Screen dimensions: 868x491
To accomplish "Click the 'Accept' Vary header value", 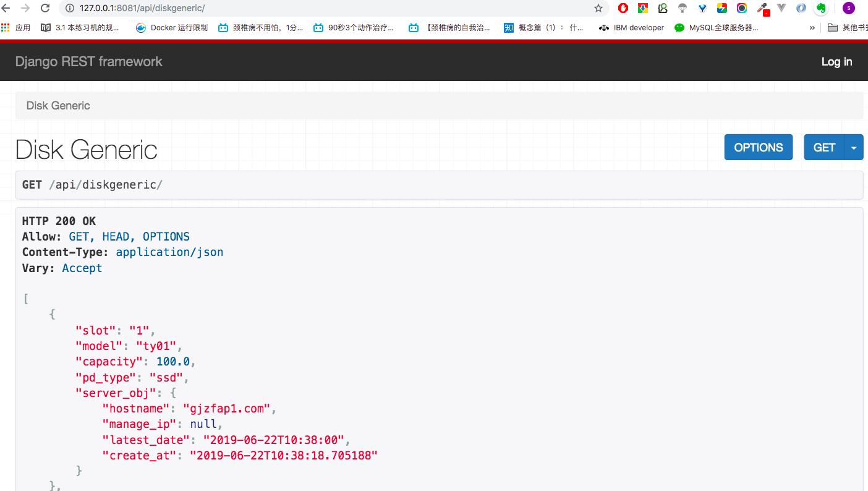I will [x=82, y=268].
